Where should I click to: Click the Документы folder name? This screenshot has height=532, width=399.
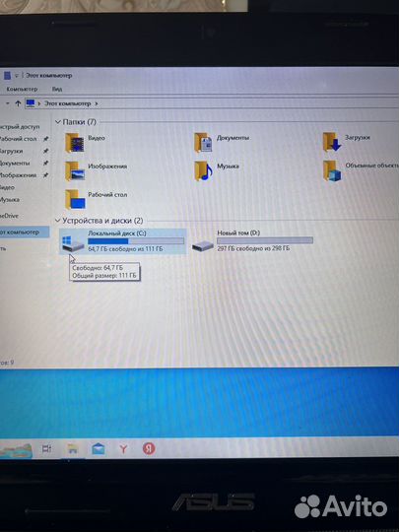tap(233, 138)
